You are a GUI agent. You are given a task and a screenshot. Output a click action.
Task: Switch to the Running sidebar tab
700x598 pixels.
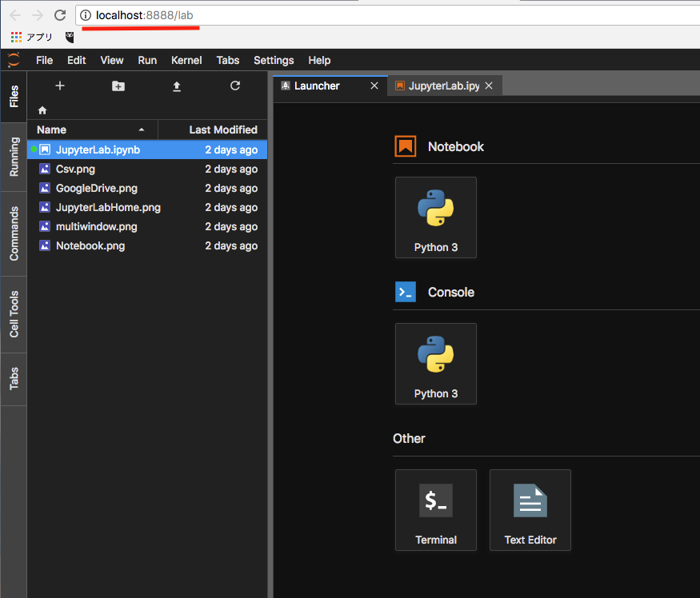(x=14, y=157)
